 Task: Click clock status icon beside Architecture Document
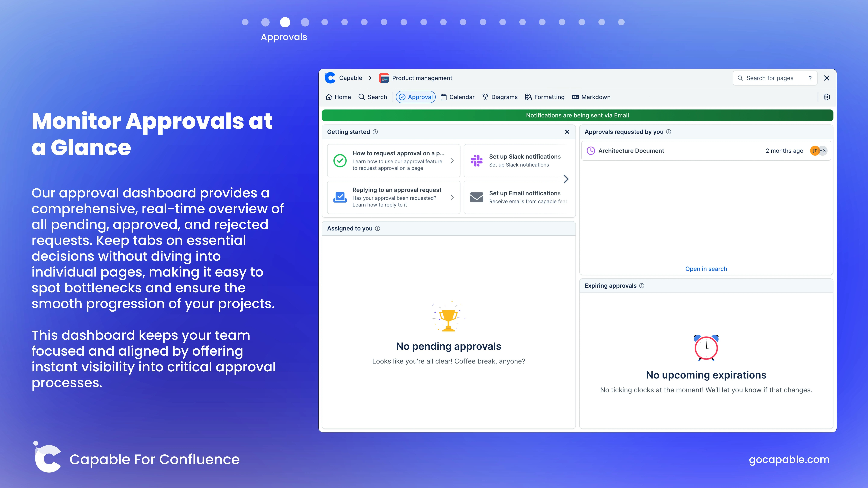pyautogui.click(x=591, y=151)
